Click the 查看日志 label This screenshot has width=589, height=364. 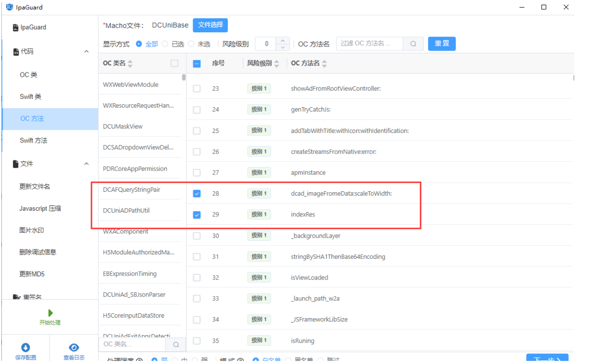pos(74,357)
